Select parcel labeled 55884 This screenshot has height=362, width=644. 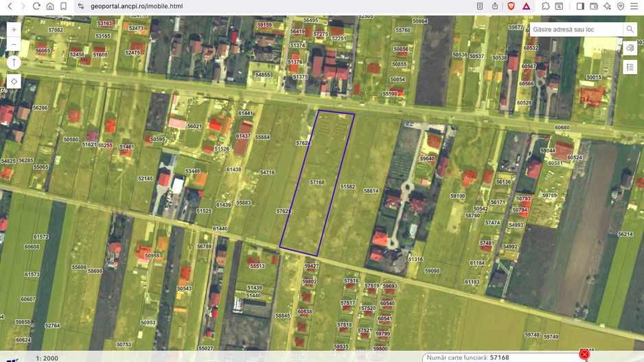262,137
